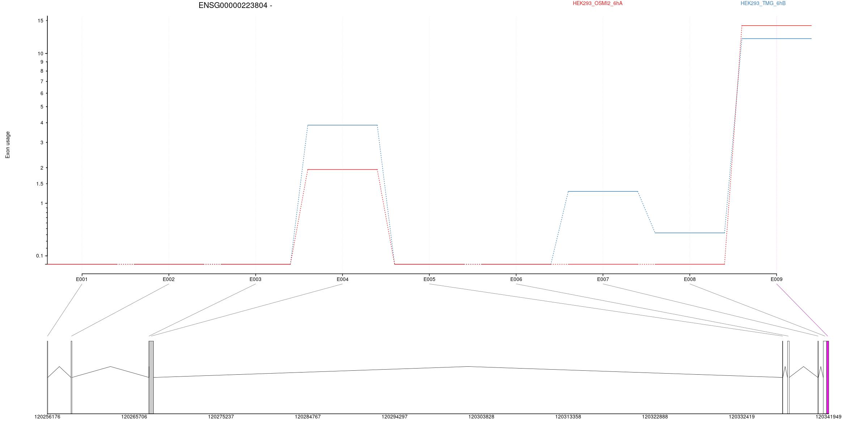The height and width of the screenshot is (434, 868).
Task: Click genomic coordinate 120265706
Action: (x=134, y=417)
